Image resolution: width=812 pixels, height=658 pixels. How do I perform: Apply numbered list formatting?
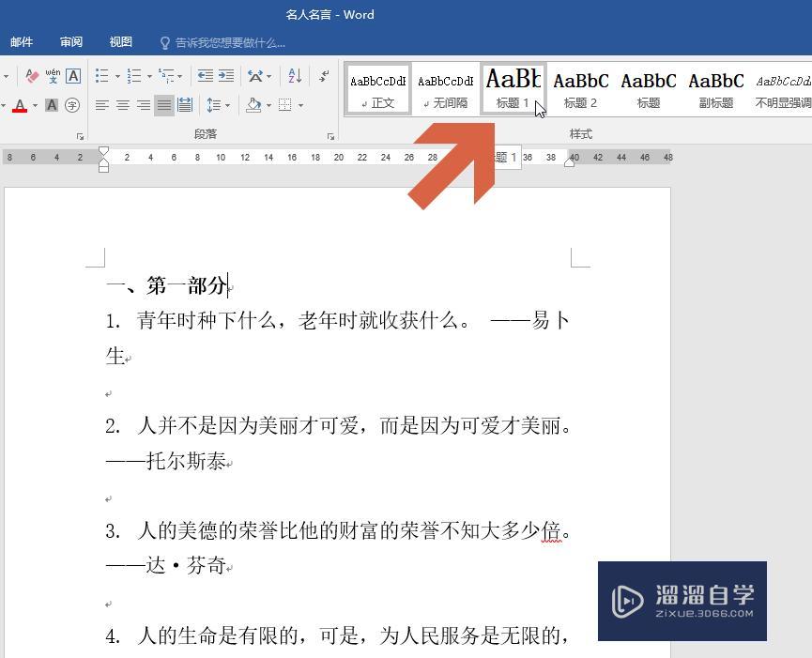(x=134, y=76)
